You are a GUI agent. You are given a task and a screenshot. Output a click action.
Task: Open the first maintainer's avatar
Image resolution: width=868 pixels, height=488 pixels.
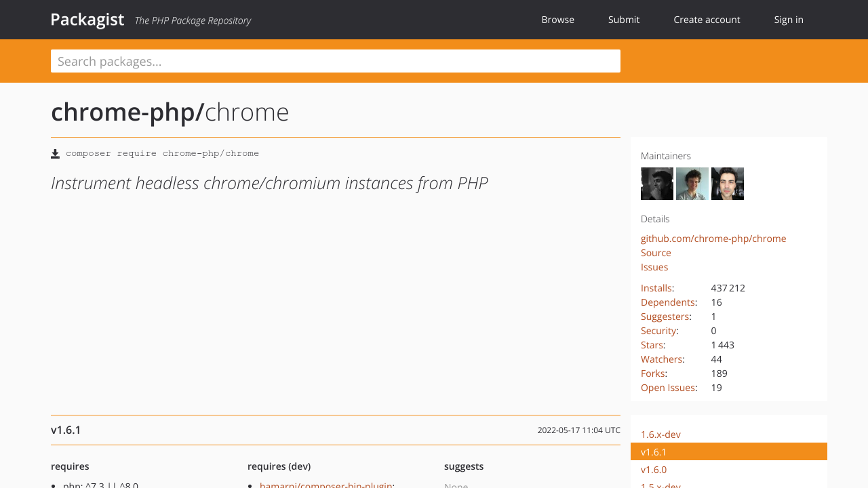[x=656, y=183]
